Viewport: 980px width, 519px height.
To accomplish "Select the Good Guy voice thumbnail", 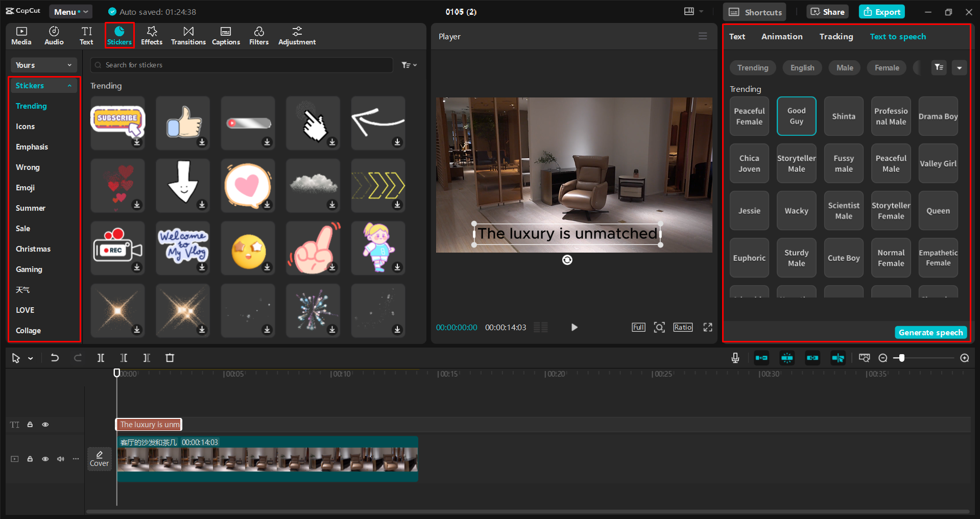I will [x=796, y=116].
